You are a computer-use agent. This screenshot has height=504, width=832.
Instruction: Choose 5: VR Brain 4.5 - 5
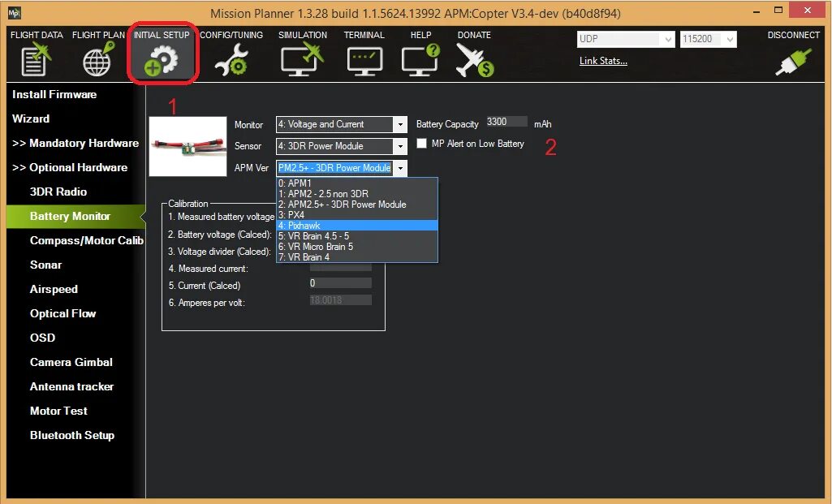coord(357,236)
